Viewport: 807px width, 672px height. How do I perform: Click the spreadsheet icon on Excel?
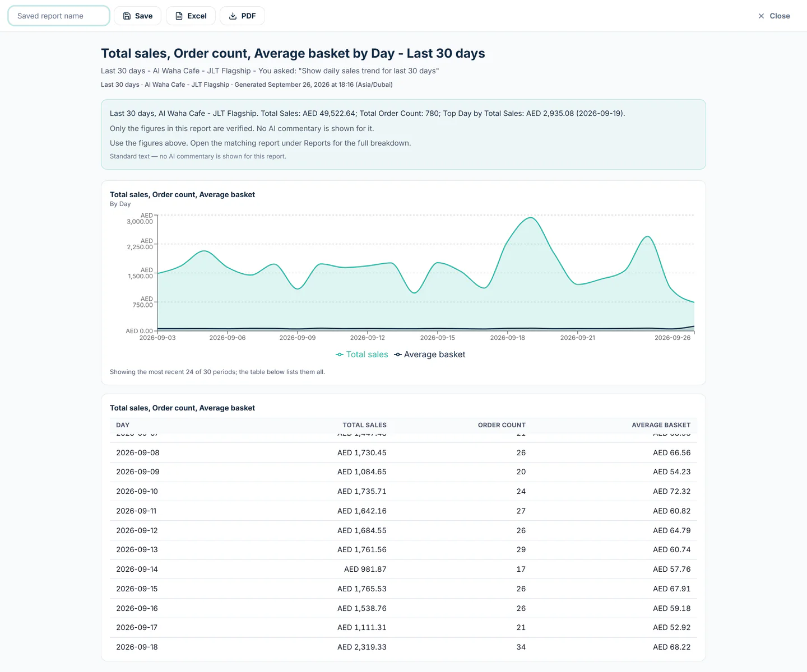pyautogui.click(x=179, y=16)
